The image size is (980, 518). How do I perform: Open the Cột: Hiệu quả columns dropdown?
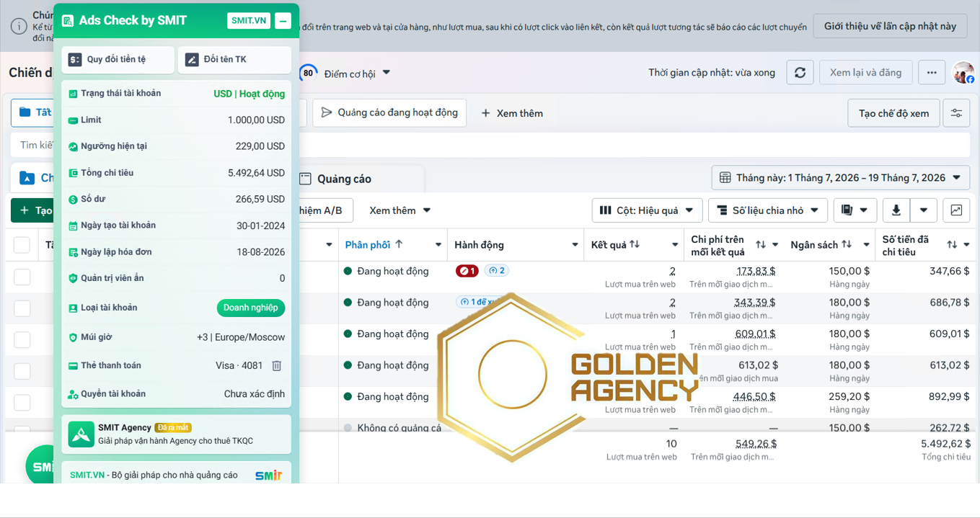tap(647, 210)
